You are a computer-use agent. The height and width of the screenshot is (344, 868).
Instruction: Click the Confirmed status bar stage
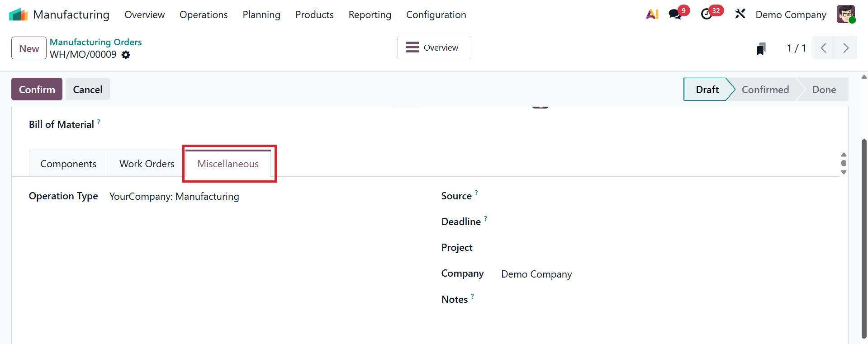765,90
